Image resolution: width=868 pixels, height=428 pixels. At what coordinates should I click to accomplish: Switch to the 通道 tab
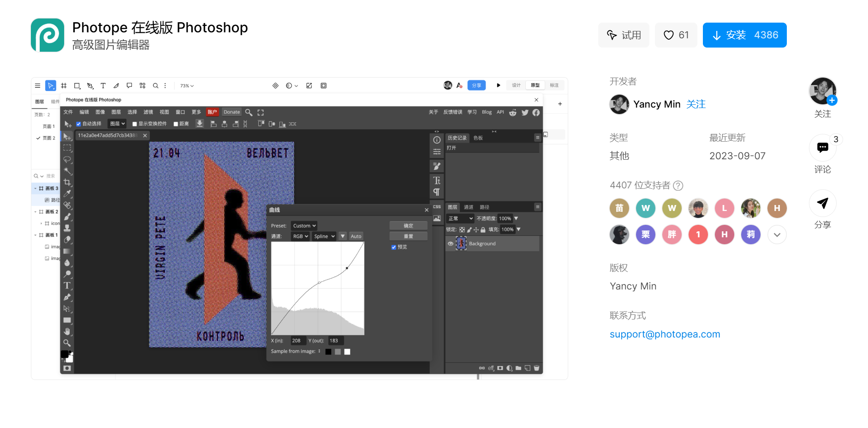tap(469, 207)
